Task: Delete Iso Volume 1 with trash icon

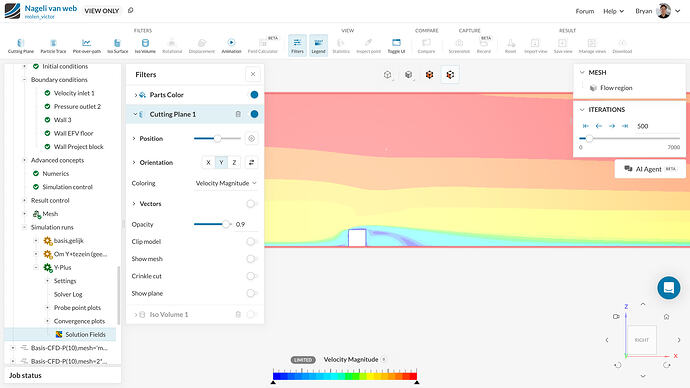Action: [x=238, y=315]
